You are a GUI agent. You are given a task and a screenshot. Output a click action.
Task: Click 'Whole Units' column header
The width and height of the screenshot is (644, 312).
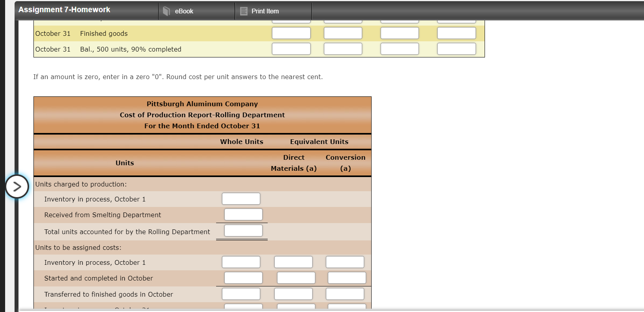coord(242,142)
